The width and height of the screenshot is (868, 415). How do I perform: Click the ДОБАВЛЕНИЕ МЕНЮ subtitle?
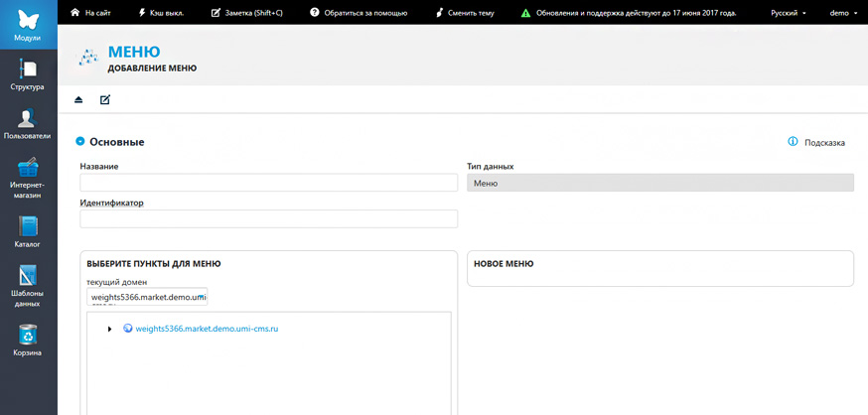152,69
